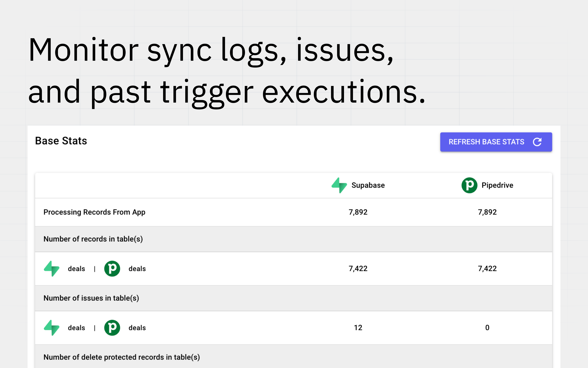Click the refresh arrow icon on the button
This screenshot has height=368, width=588.
(537, 142)
